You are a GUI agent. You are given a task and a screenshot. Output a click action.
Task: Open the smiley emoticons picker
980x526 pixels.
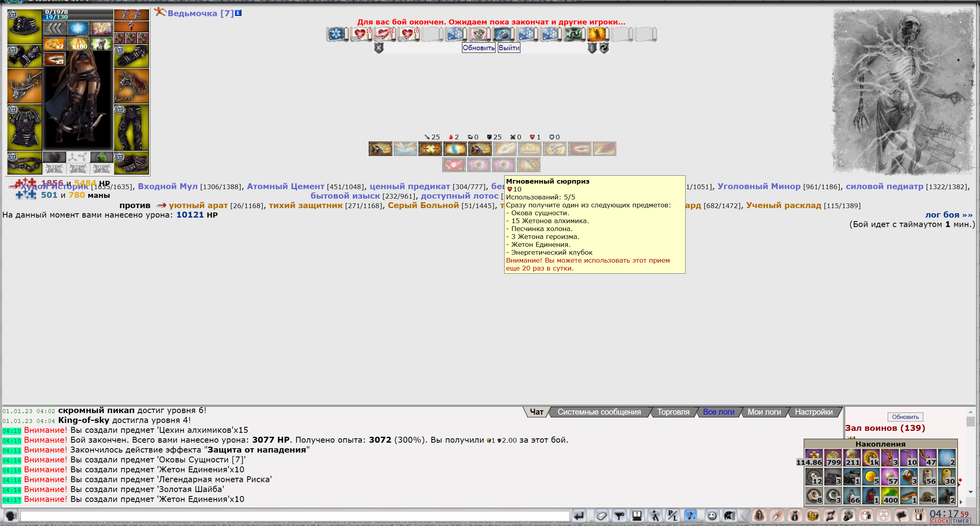(712, 516)
